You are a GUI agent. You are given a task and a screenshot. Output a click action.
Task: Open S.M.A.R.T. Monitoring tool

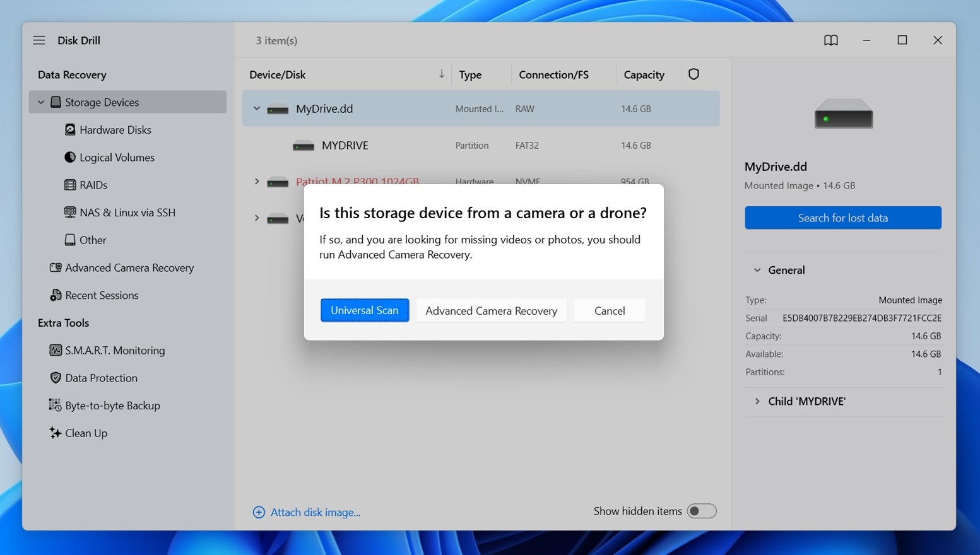click(115, 350)
